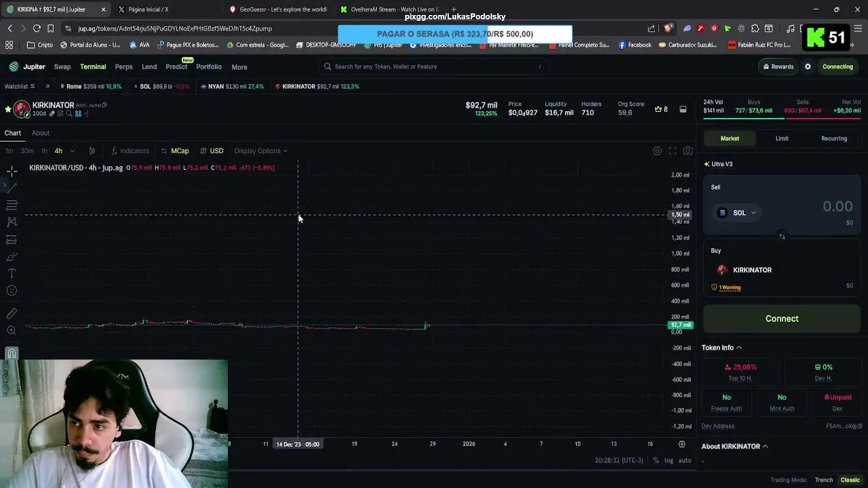Click the sell amount input field
Screen dimensions: 868x488
coord(837,207)
